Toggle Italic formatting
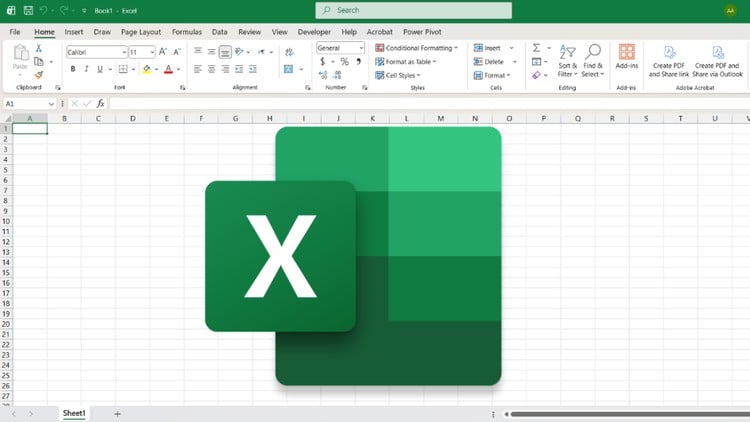750x422 pixels. pyautogui.click(x=87, y=69)
